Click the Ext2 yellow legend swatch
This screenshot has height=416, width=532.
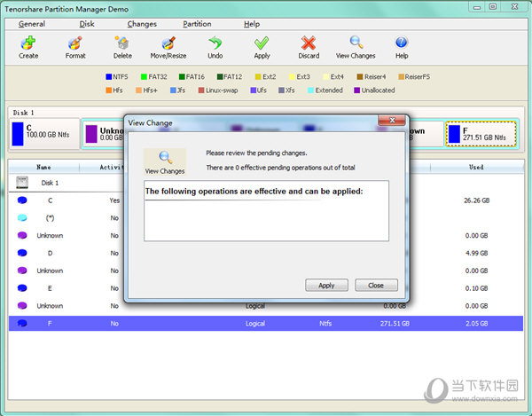click(258, 76)
